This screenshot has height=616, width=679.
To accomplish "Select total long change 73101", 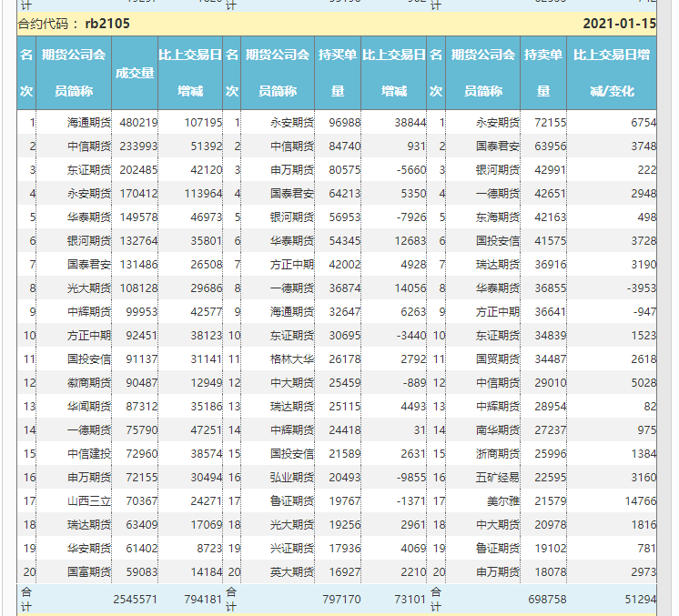I will pos(410,600).
